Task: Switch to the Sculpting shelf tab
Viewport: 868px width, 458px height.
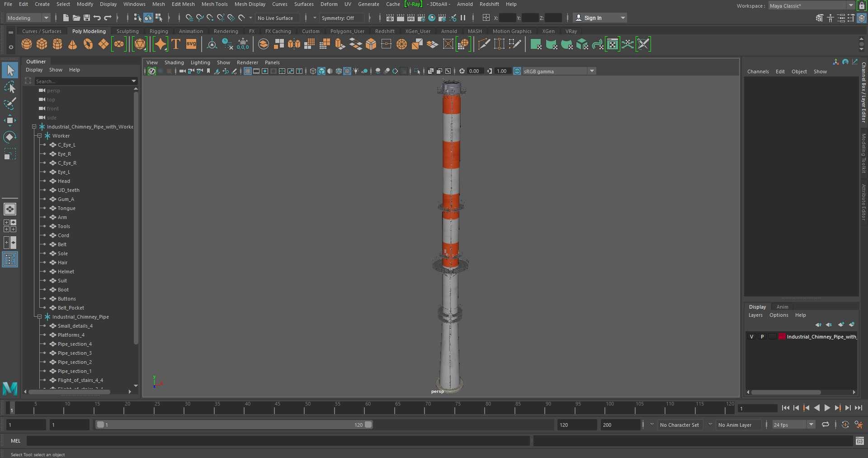Action: 127,31
